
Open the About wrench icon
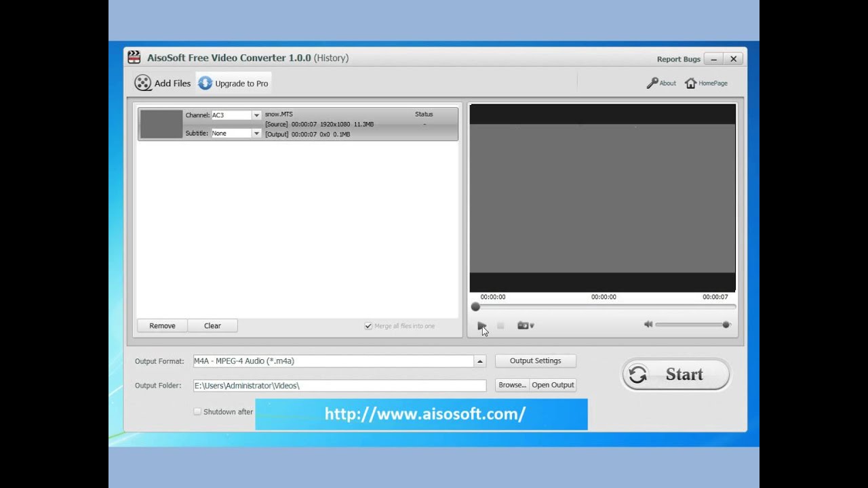click(652, 83)
